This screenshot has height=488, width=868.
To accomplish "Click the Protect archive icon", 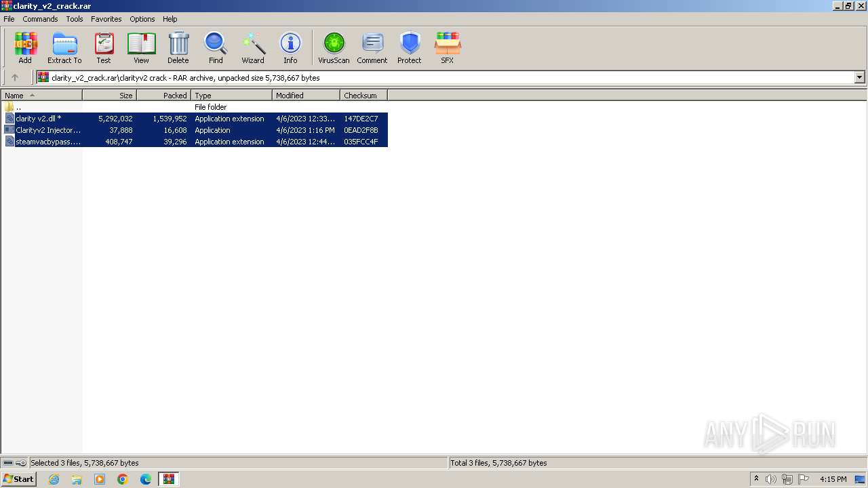I will click(410, 47).
